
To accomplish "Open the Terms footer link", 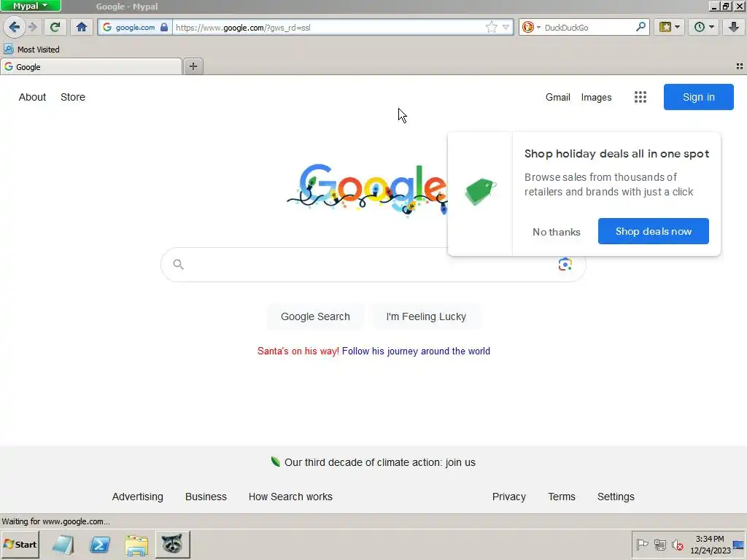I will point(562,497).
